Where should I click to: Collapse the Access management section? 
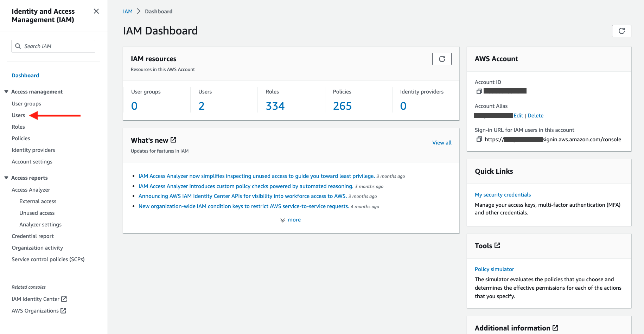[6, 92]
